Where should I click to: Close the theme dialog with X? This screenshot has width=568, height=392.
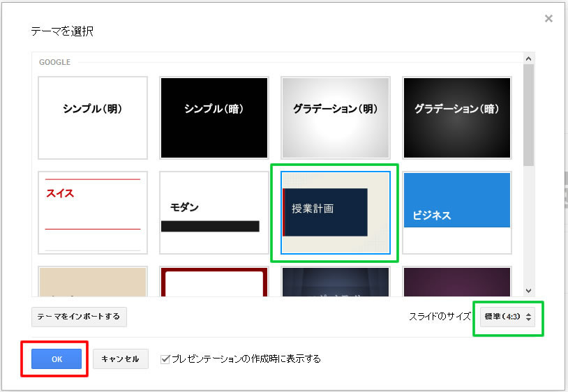point(548,19)
